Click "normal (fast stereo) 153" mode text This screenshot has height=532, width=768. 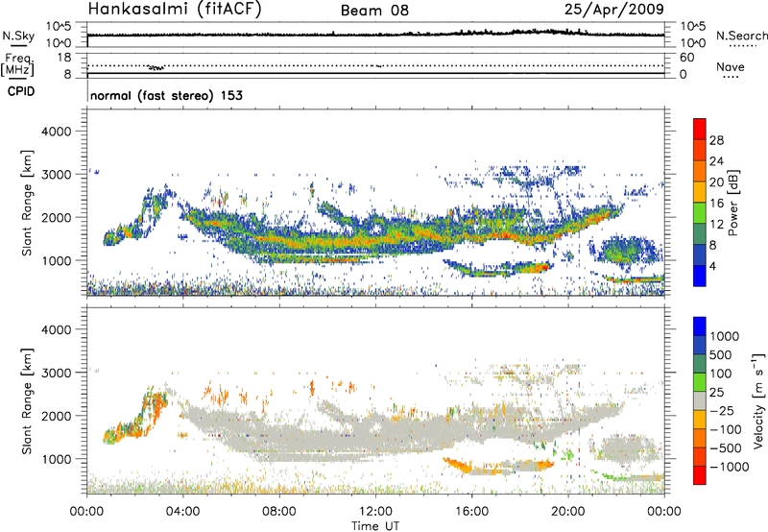click(166, 95)
